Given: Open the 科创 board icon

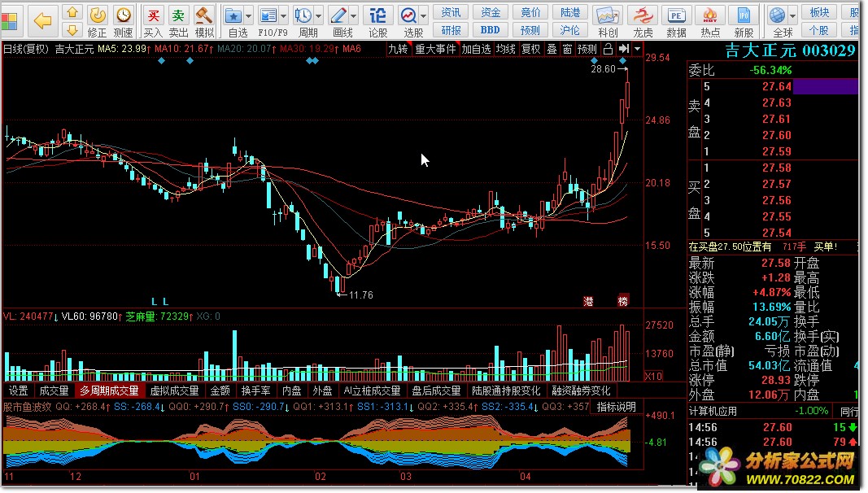Looking at the screenshot, I should [607, 15].
